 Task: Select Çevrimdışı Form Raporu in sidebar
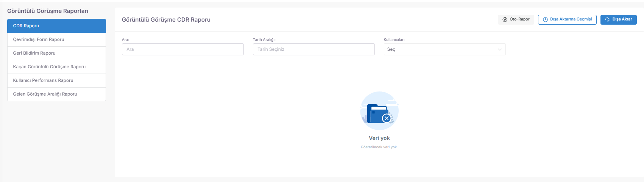tap(56, 39)
